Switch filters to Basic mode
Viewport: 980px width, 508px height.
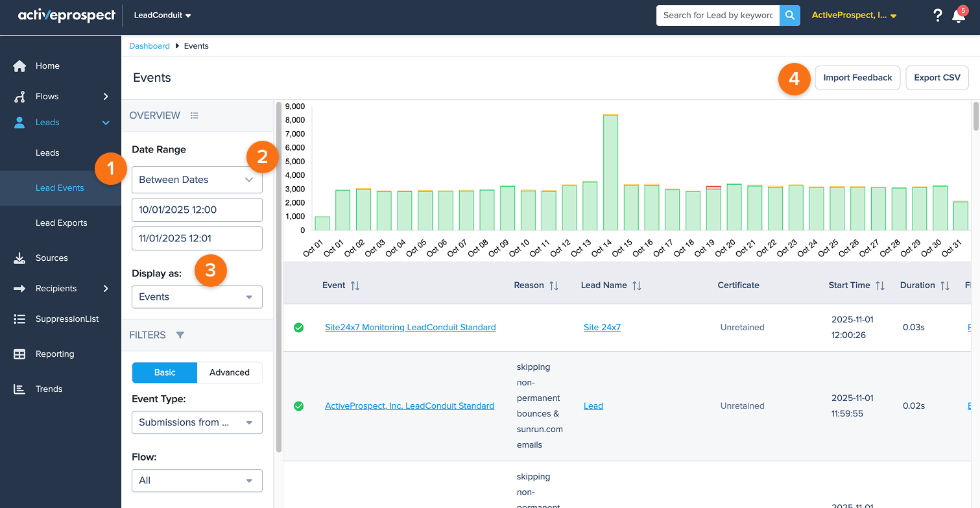click(x=165, y=372)
